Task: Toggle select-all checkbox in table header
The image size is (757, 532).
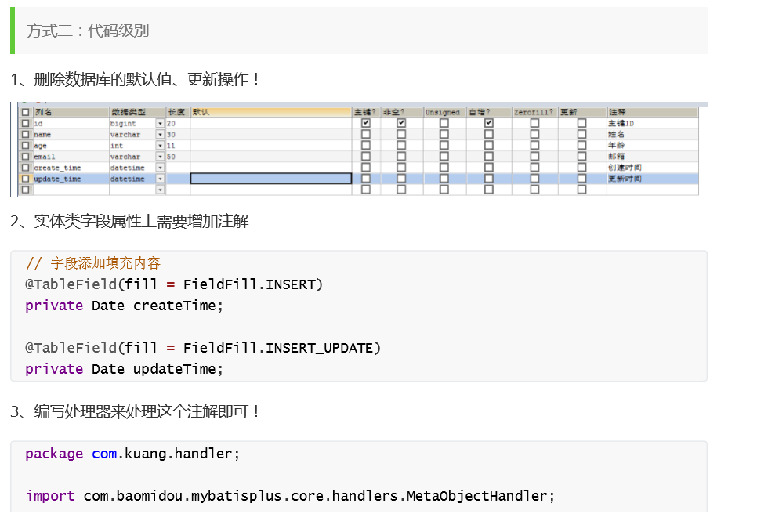Action: (26, 112)
